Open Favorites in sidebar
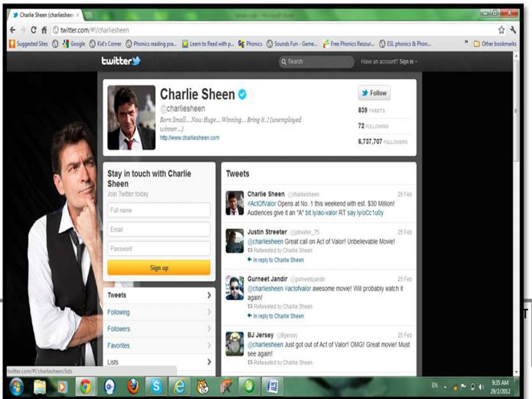532x399 pixels. pyautogui.click(x=159, y=345)
